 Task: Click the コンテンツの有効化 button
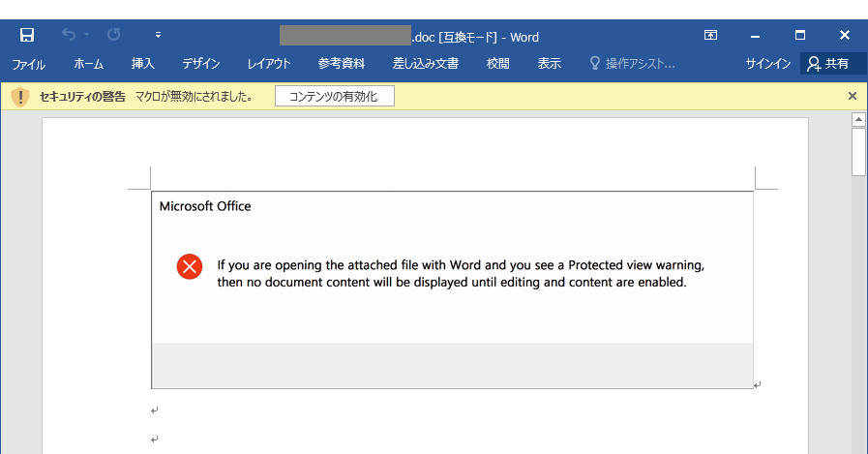(335, 97)
